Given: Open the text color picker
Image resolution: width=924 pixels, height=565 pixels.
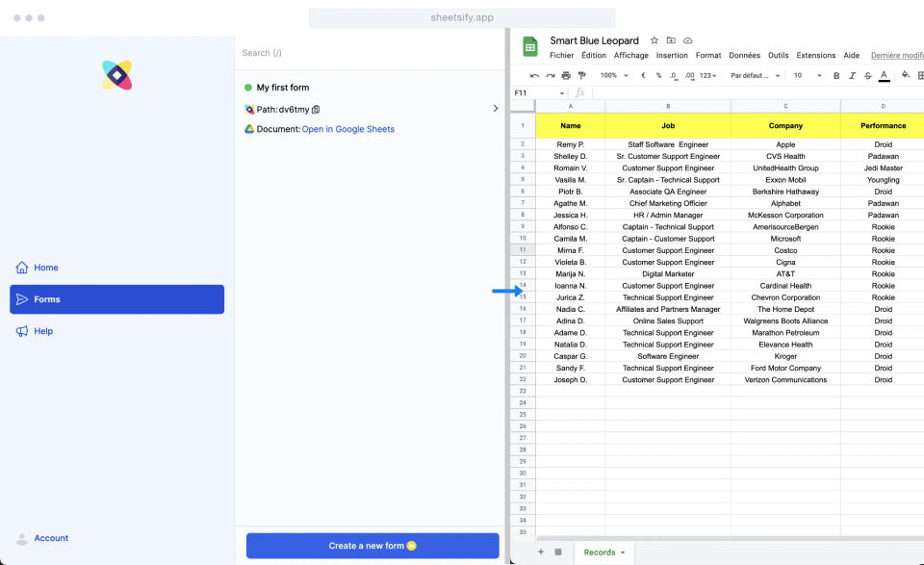Looking at the screenshot, I should (x=884, y=75).
